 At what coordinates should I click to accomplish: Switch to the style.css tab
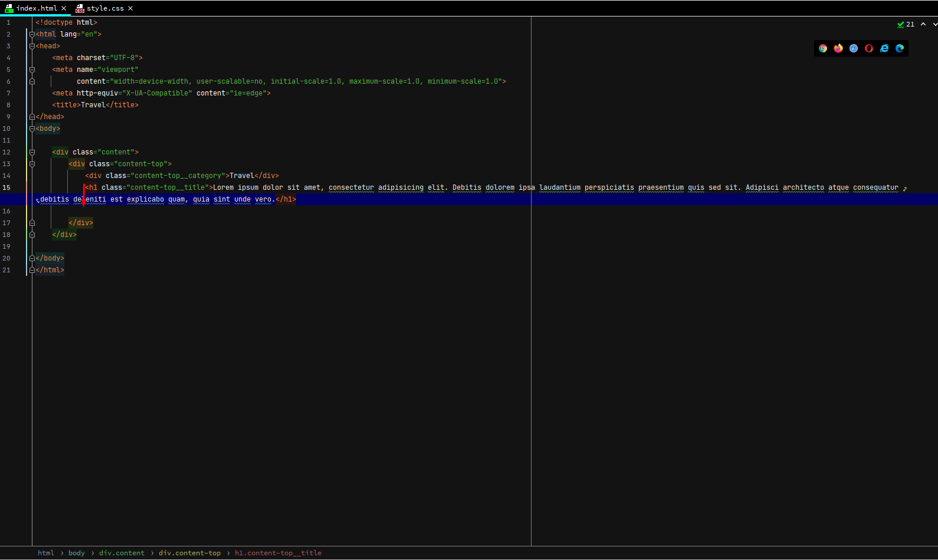coord(105,8)
